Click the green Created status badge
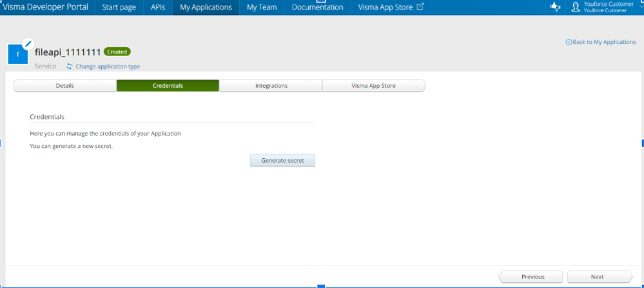Viewport: 644px width, 288px height. click(x=117, y=52)
